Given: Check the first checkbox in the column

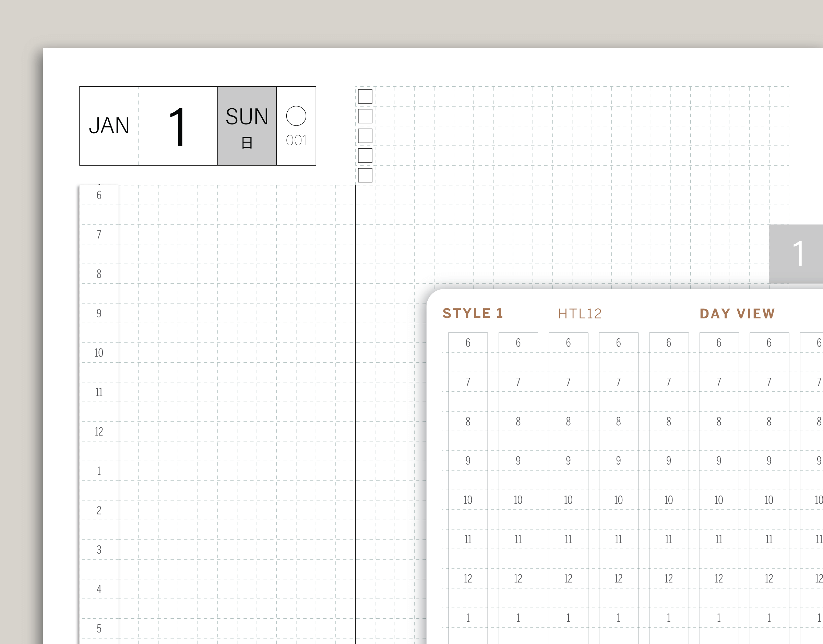Looking at the screenshot, I should click(x=365, y=97).
